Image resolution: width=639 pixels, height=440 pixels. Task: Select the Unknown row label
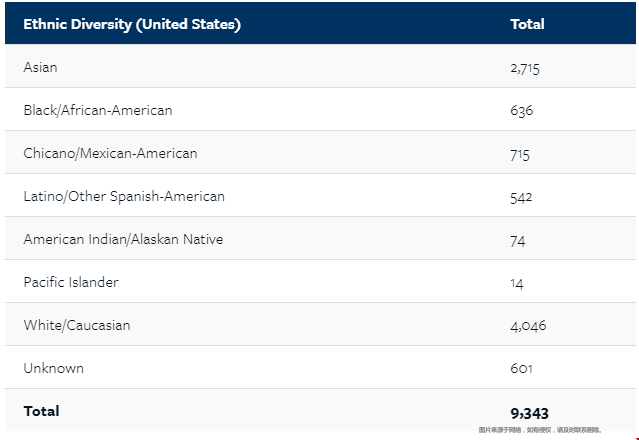[x=54, y=368]
